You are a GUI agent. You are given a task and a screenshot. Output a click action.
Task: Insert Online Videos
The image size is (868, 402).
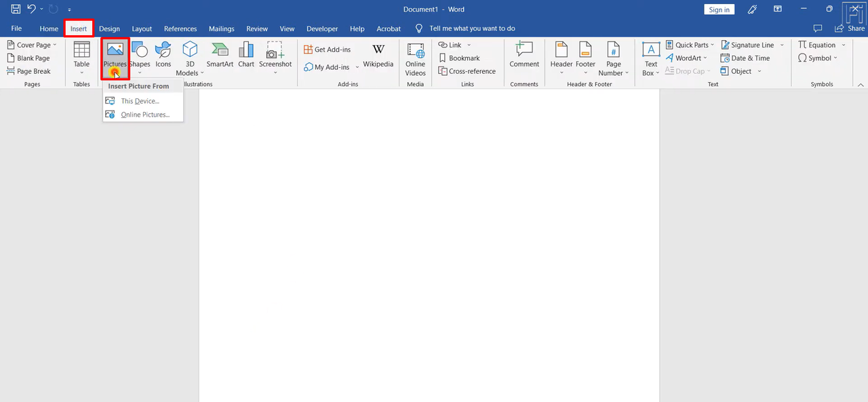416,58
